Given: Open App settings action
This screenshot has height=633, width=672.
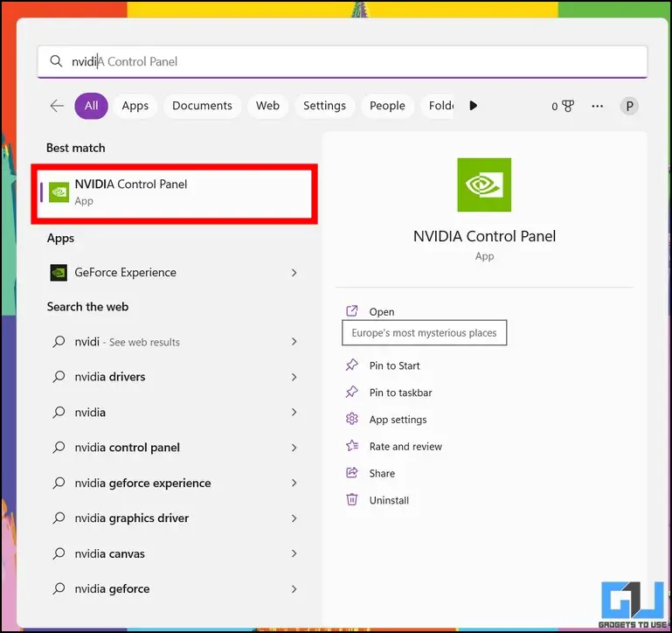Looking at the screenshot, I should 398,420.
